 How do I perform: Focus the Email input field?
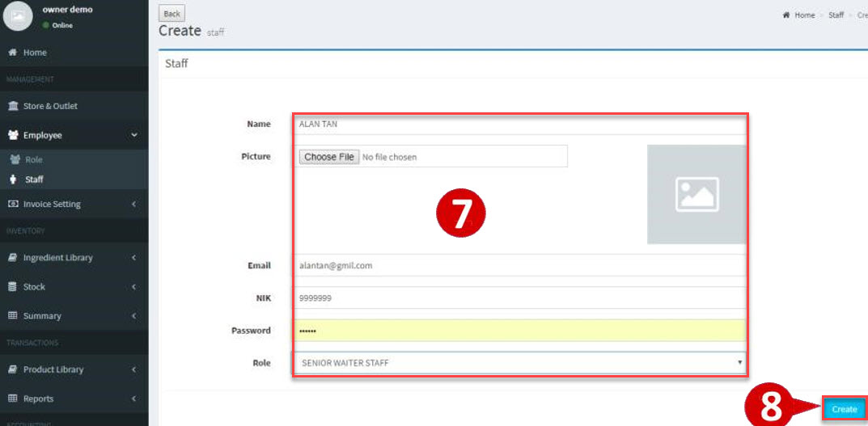pyautogui.click(x=518, y=265)
